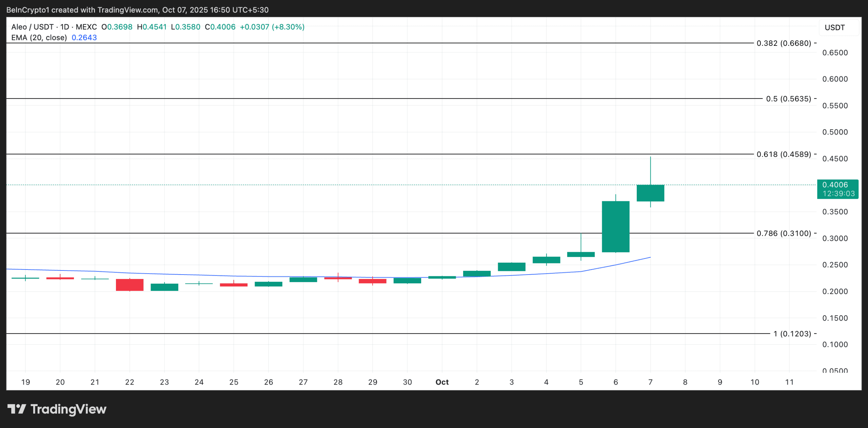Click the large green Oct 6 candle
The width and height of the screenshot is (868, 428).
tap(615, 227)
